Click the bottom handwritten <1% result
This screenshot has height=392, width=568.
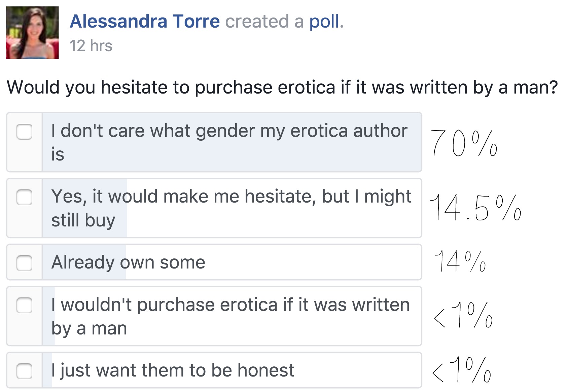(461, 369)
